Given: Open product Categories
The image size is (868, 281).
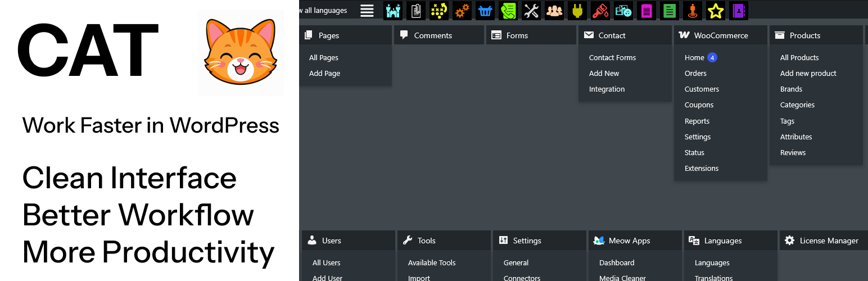Looking at the screenshot, I should click(797, 105).
